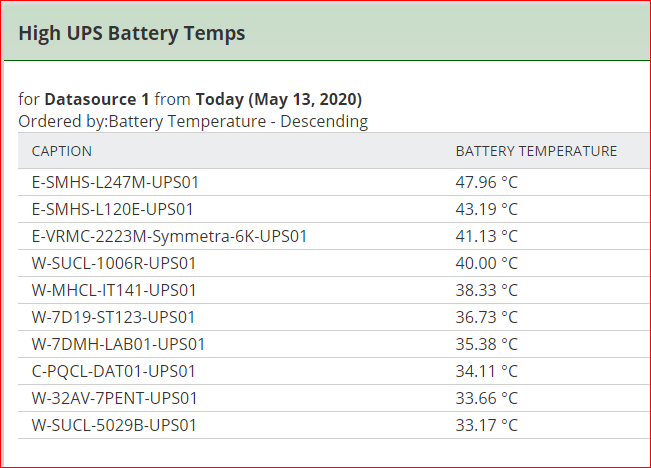651x468 pixels.
Task: Click the 43.19 °C temperature value
Action: 486,209
